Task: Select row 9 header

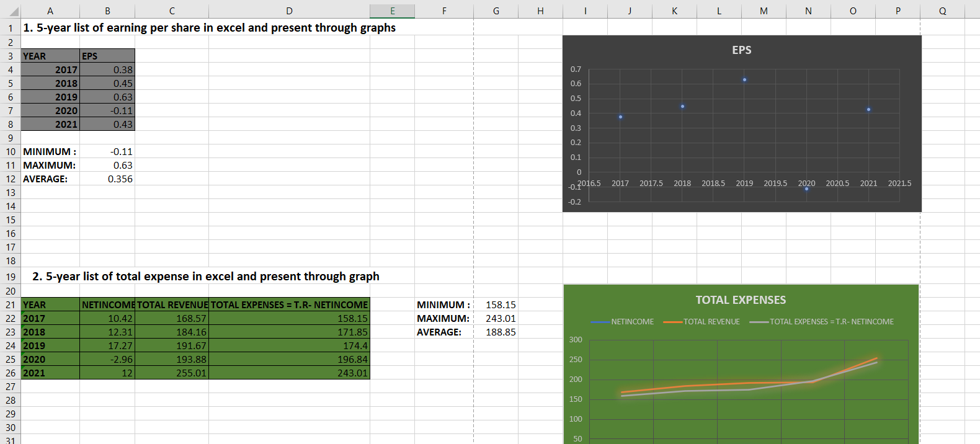Action: 11,138
